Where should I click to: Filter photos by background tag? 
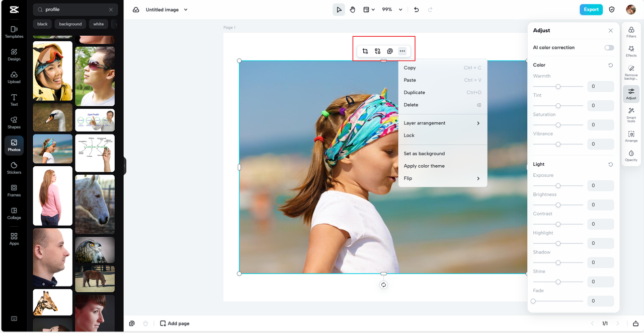(x=70, y=24)
